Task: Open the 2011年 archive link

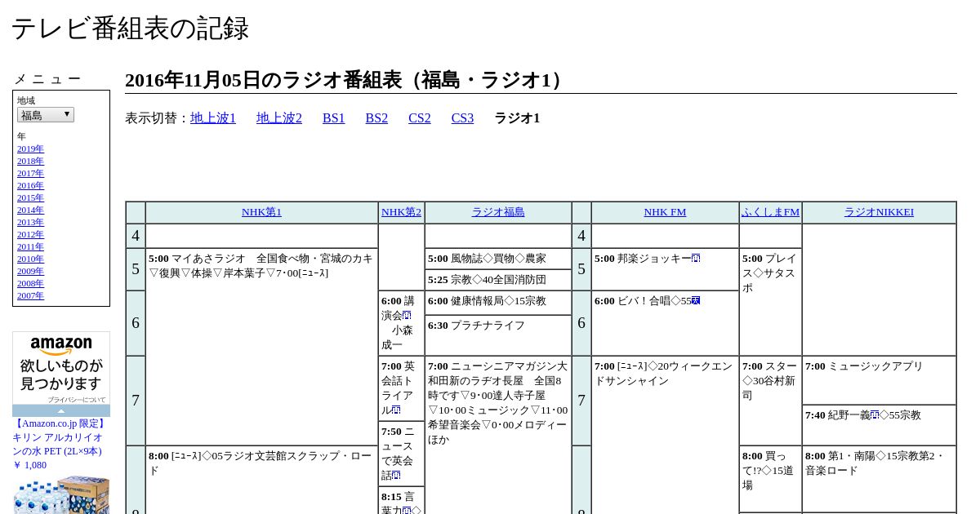Action: [30, 246]
